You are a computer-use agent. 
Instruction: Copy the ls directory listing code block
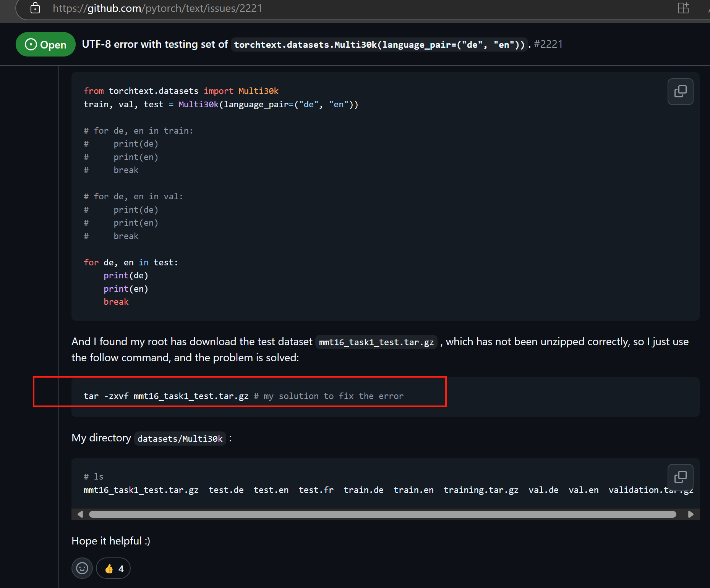(680, 477)
